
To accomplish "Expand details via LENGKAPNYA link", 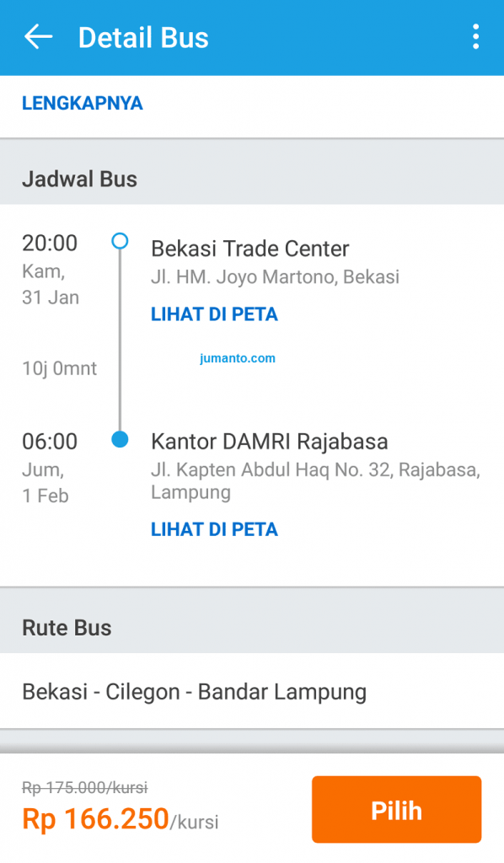I will click(x=83, y=104).
